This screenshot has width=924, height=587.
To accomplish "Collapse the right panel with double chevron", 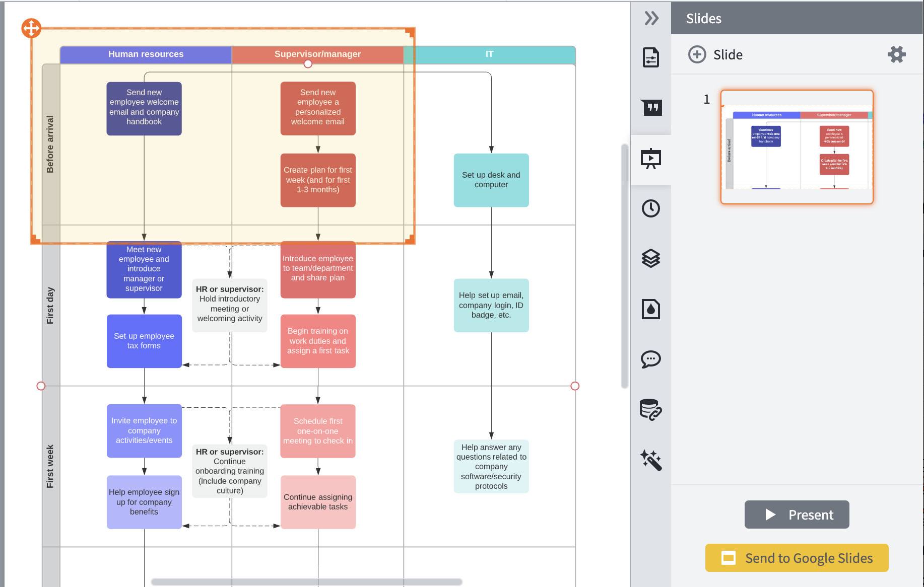I will (x=651, y=19).
